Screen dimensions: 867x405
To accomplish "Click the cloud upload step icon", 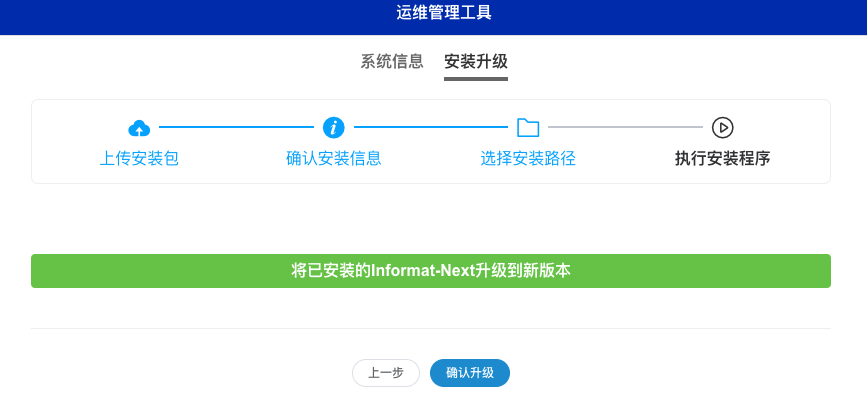I will click(x=139, y=128).
